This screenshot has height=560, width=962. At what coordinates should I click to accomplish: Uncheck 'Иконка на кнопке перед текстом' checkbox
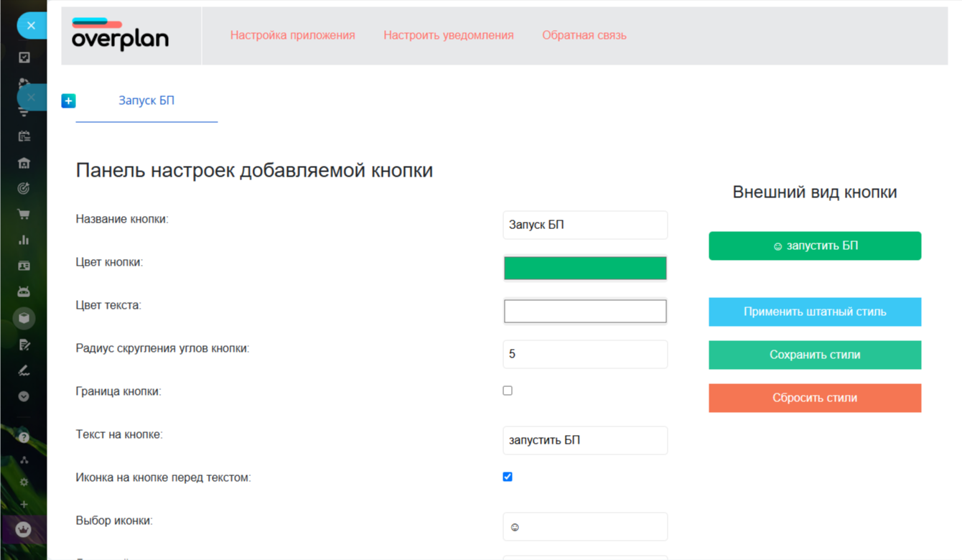pos(508,477)
